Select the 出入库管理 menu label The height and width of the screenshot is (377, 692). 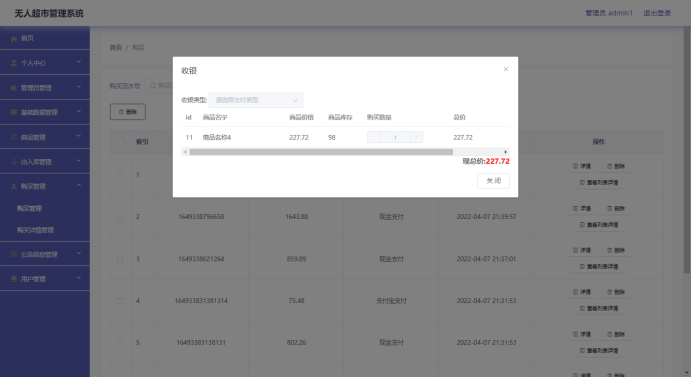tap(36, 162)
